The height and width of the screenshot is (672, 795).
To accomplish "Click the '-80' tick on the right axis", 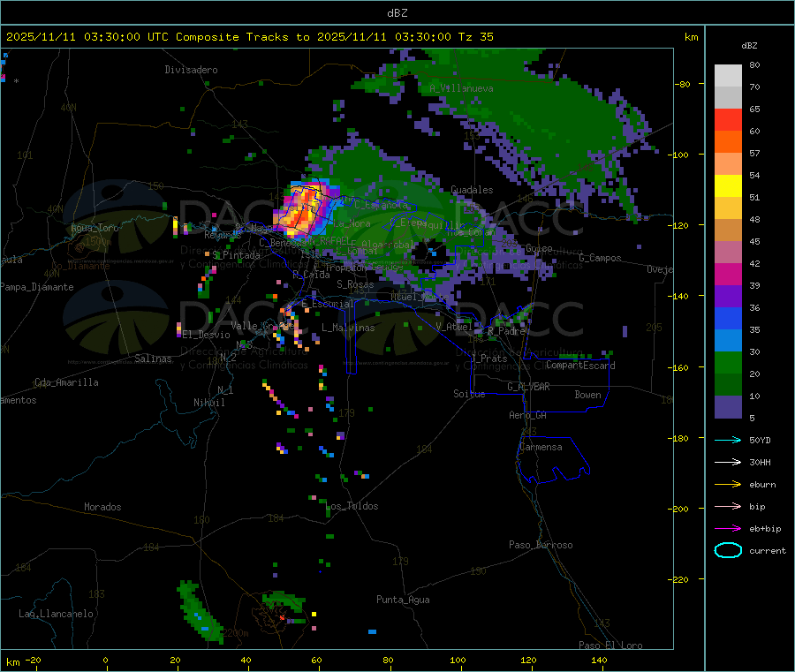I will point(682,84).
